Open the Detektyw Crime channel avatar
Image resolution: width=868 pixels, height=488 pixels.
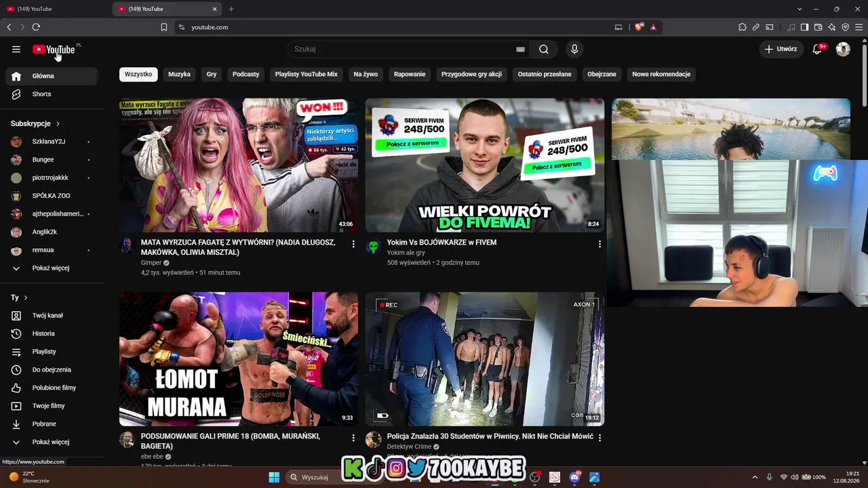(373, 440)
